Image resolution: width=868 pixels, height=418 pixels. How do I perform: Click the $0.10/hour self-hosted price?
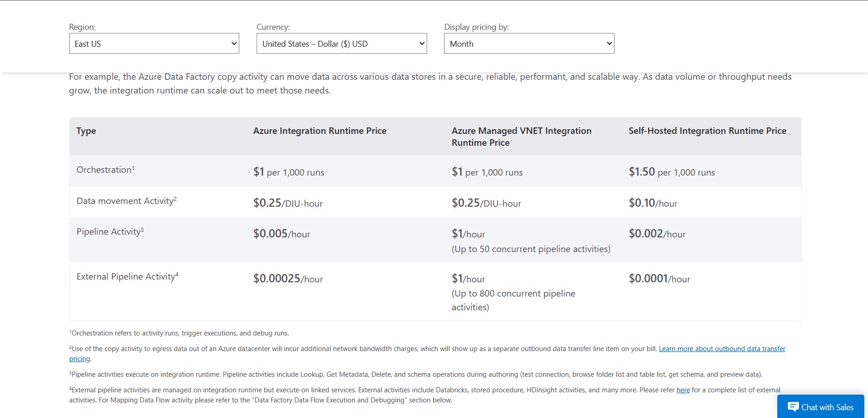pyautogui.click(x=653, y=203)
